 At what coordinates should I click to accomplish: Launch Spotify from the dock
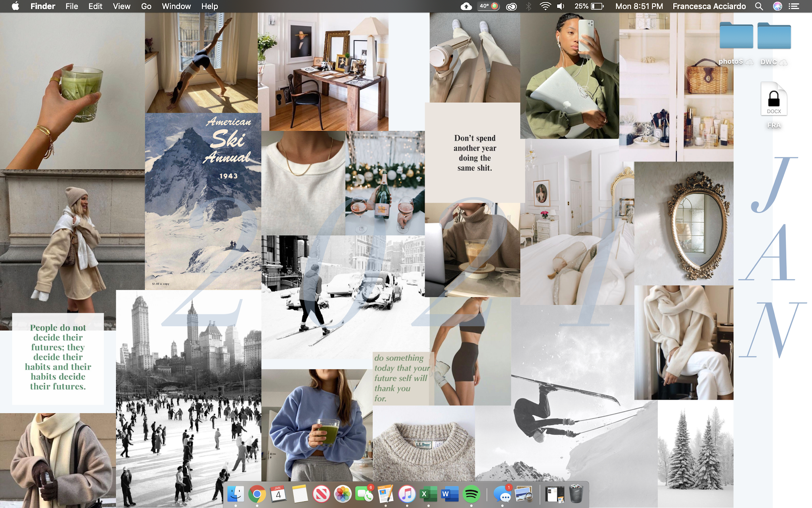471,494
